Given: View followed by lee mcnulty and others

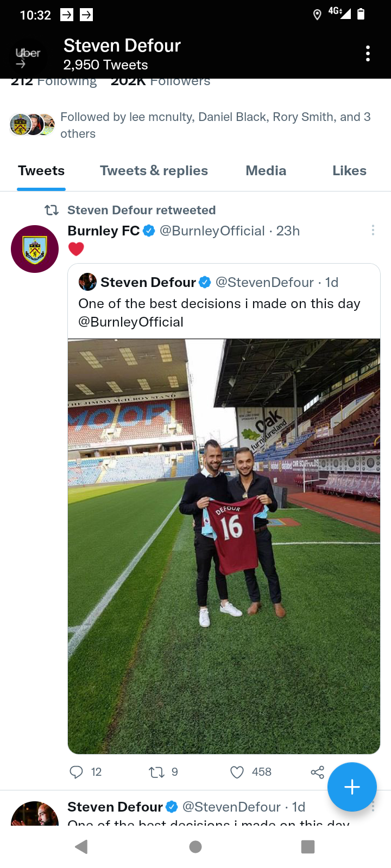Looking at the screenshot, I should point(215,125).
